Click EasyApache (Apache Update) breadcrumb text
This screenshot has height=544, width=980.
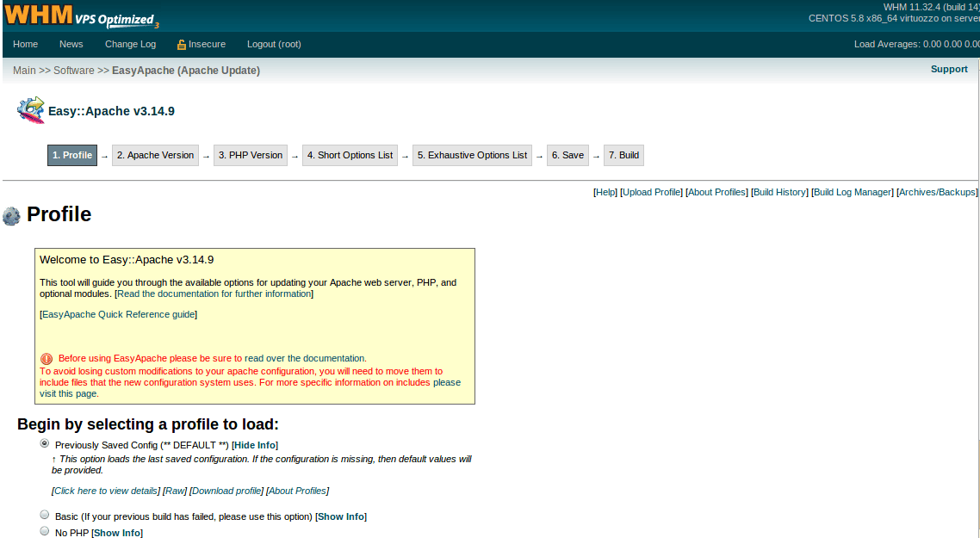point(186,71)
